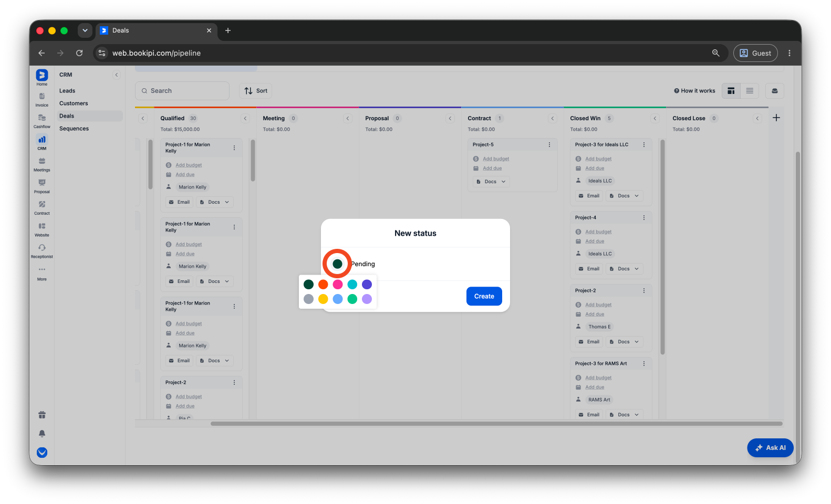Screen dimensions: 831x504
Task: Click the selected color dot beside Pending
Action: point(337,264)
